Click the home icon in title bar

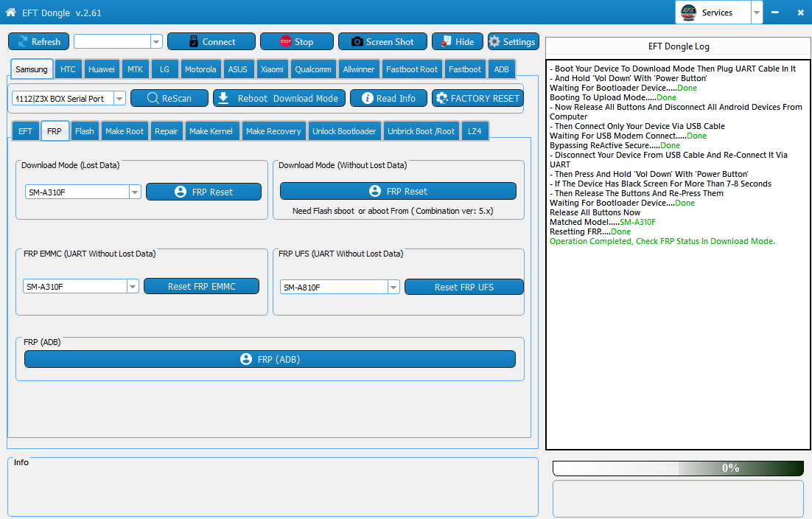[10, 13]
